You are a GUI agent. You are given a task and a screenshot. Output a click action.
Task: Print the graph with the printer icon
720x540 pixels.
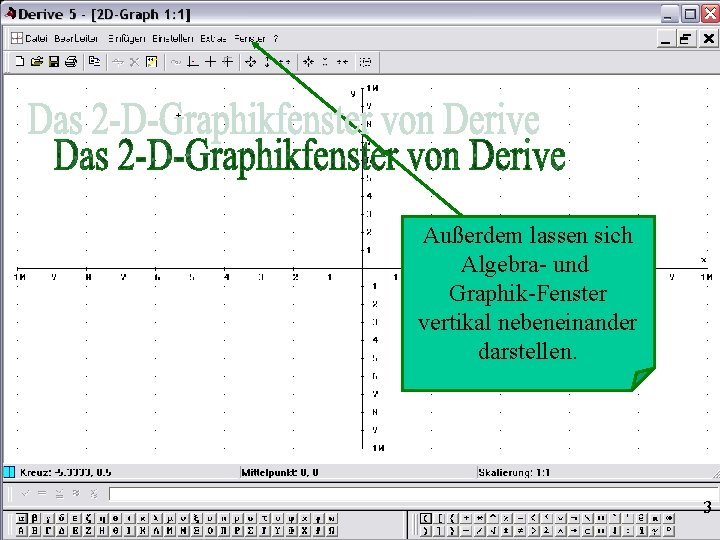(71, 62)
